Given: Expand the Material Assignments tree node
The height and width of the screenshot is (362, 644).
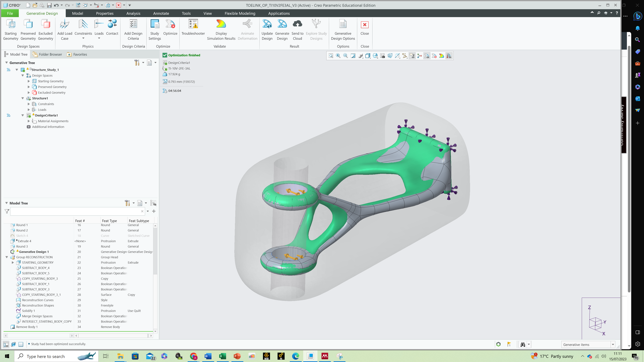Looking at the screenshot, I should (x=29, y=121).
